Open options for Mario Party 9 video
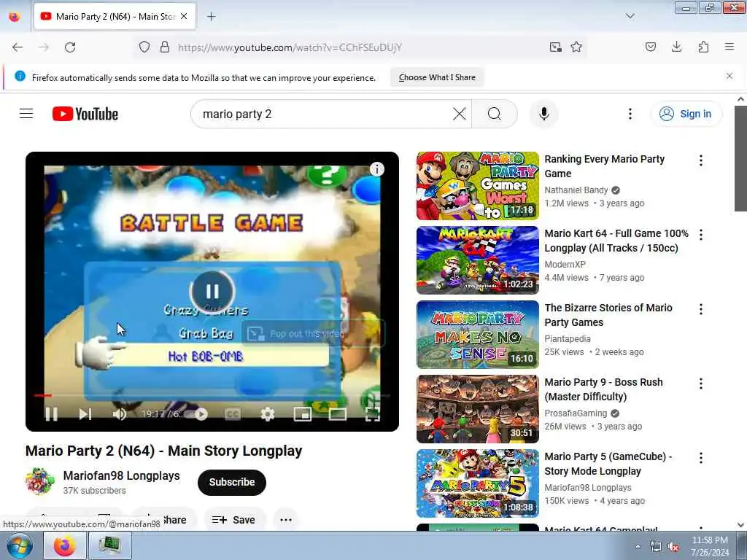Viewport: 747px width, 560px height. pos(700,384)
